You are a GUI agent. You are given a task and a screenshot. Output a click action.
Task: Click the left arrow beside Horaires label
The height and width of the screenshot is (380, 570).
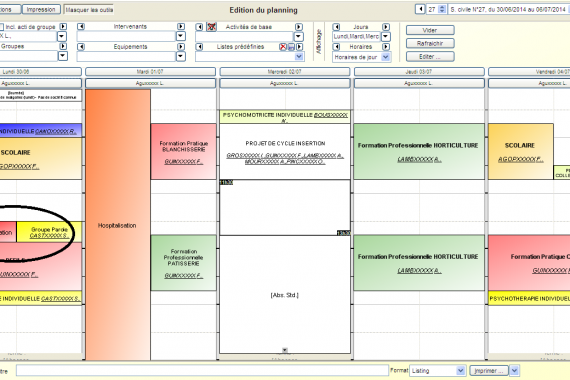(x=336, y=47)
